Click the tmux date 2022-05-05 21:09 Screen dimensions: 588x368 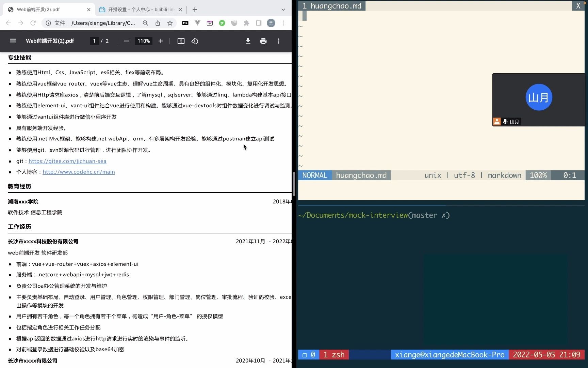point(546,355)
